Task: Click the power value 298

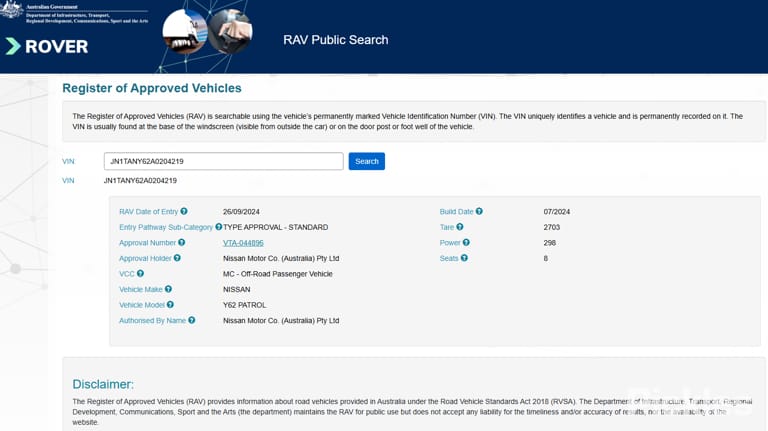Action: pyautogui.click(x=550, y=243)
